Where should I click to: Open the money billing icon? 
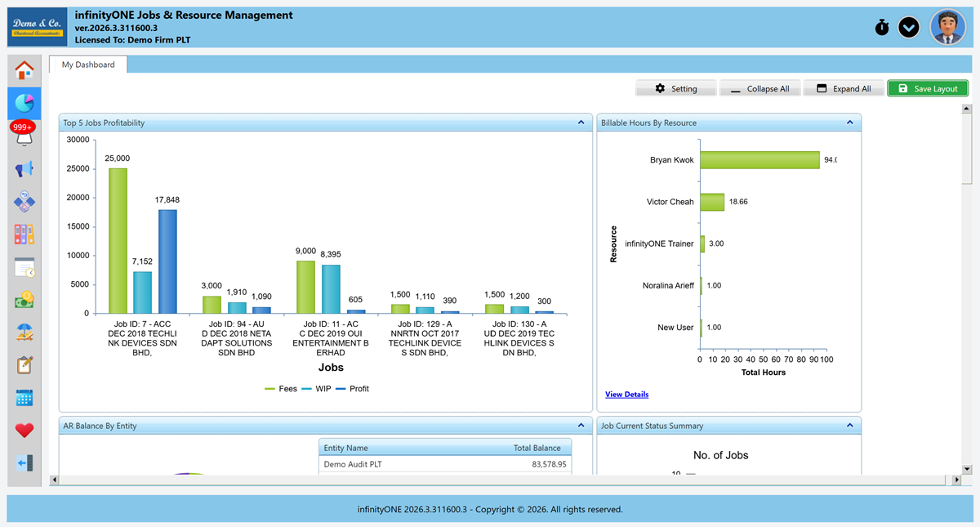(x=24, y=300)
